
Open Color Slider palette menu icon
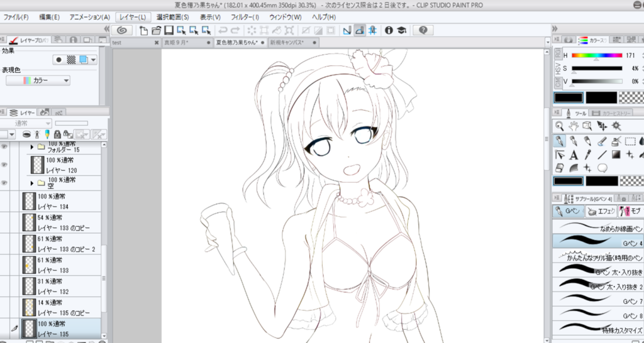pos(557,40)
